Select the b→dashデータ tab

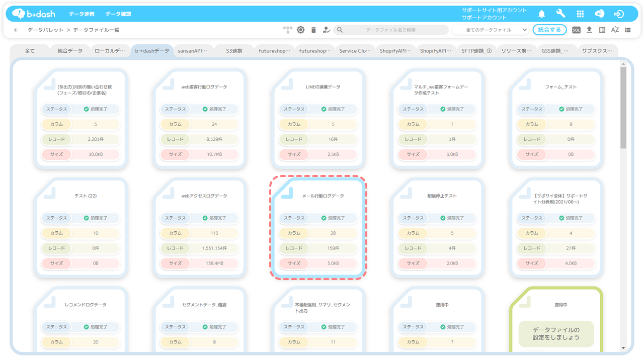click(152, 51)
